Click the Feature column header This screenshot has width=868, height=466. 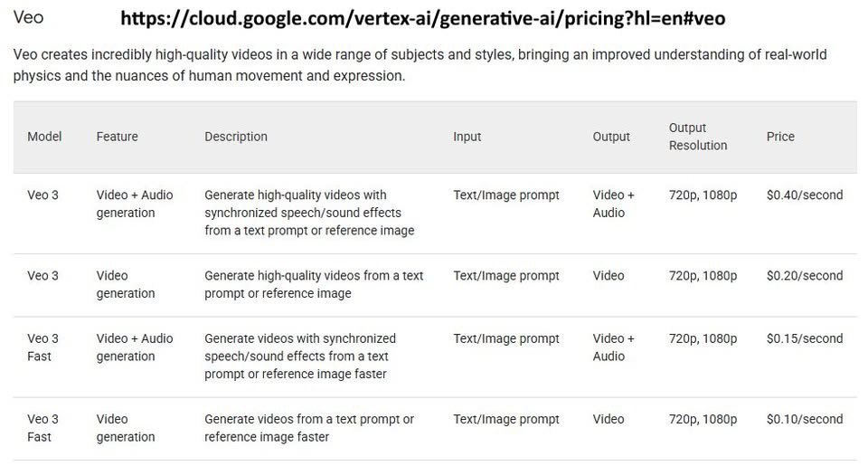coord(117,137)
